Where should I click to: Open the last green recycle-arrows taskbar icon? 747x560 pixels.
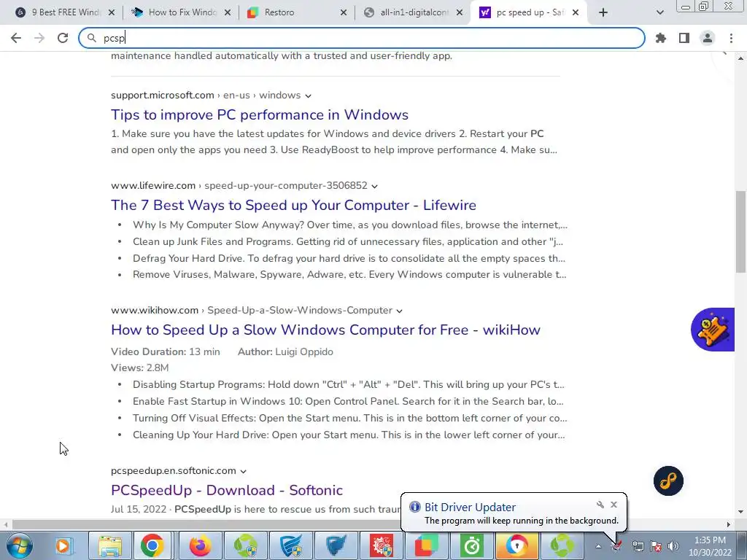point(562,545)
